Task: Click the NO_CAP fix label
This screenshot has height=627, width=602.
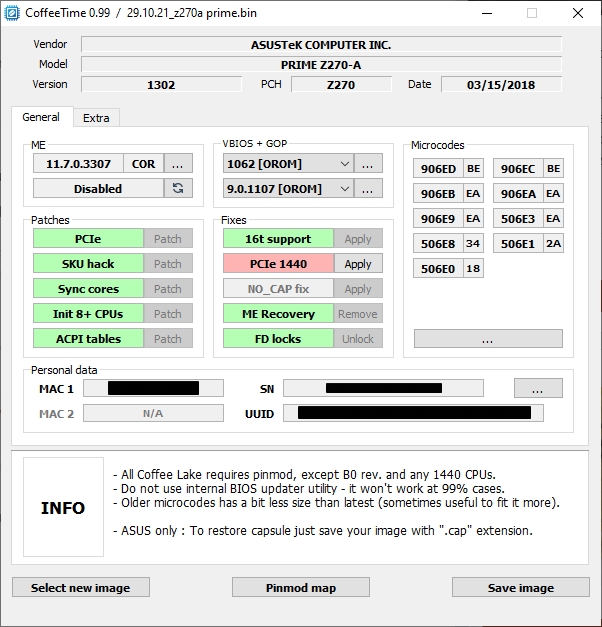Action: click(x=278, y=289)
